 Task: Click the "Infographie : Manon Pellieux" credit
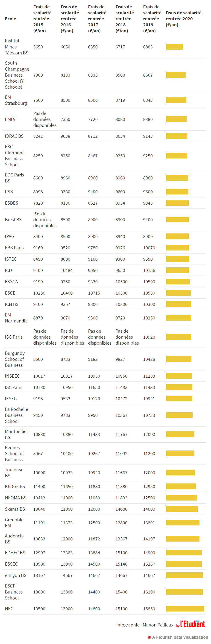tap(145, 625)
